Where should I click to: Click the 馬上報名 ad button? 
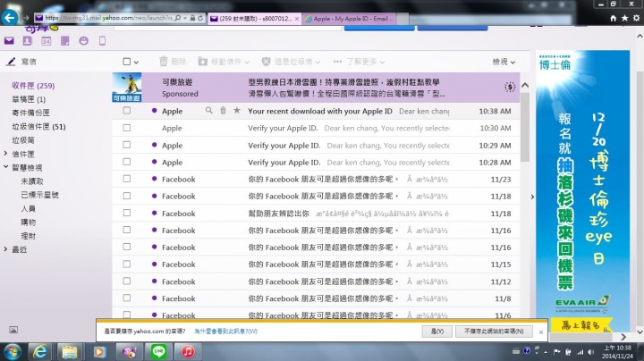coord(580,325)
